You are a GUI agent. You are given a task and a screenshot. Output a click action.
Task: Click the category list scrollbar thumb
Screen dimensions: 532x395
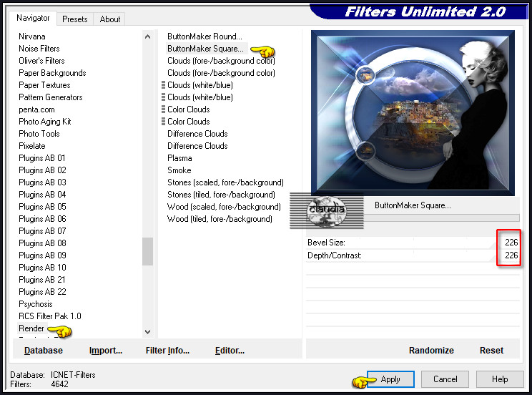[147, 251]
